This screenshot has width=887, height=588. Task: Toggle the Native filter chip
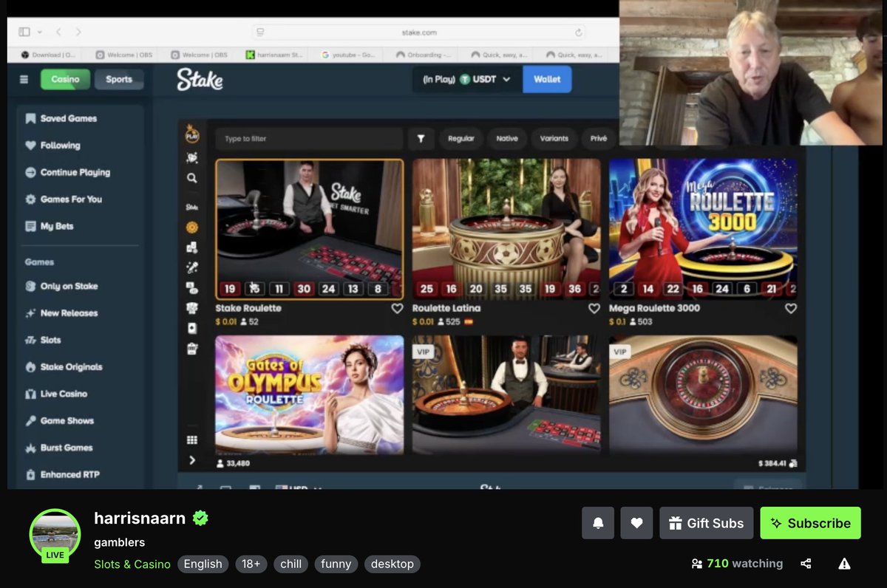[x=507, y=139]
